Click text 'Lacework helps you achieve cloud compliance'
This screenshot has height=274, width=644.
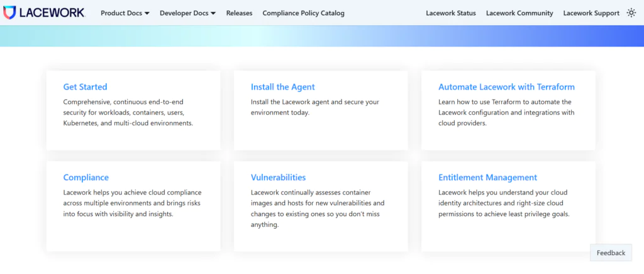point(132,192)
